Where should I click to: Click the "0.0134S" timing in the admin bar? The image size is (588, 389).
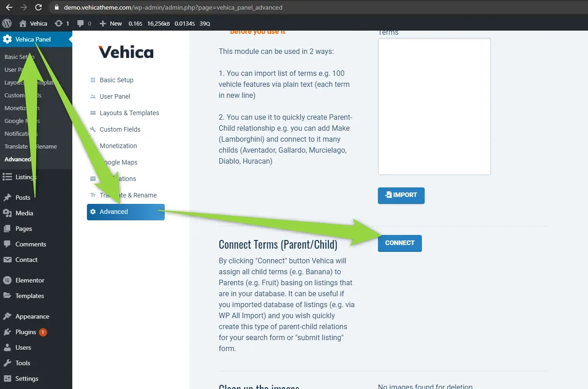(185, 24)
